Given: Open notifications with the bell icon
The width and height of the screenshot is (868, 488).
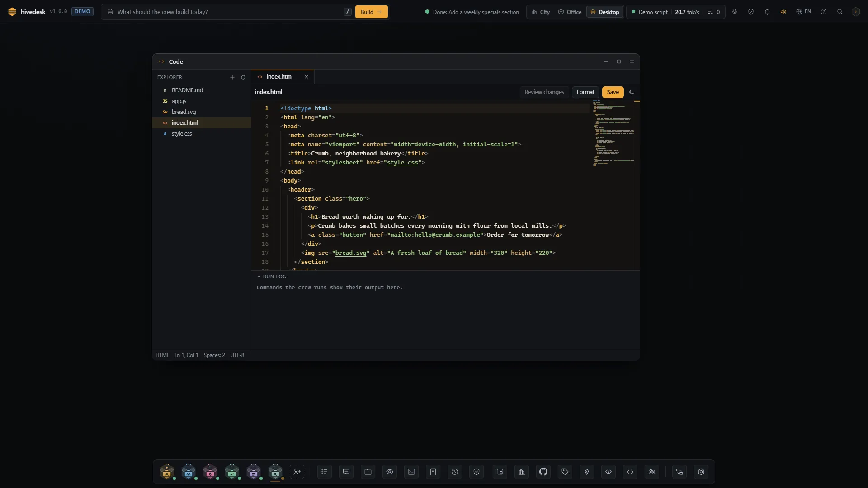Looking at the screenshot, I should [767, 12].
